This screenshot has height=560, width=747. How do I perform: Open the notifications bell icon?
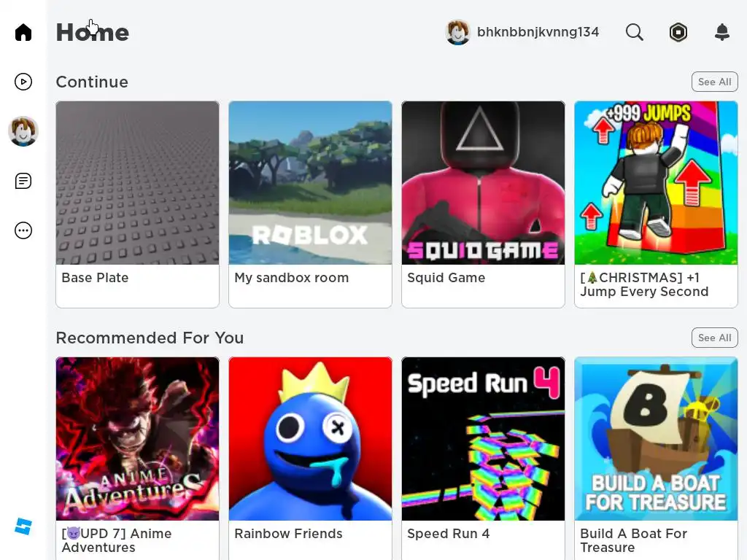722,32
